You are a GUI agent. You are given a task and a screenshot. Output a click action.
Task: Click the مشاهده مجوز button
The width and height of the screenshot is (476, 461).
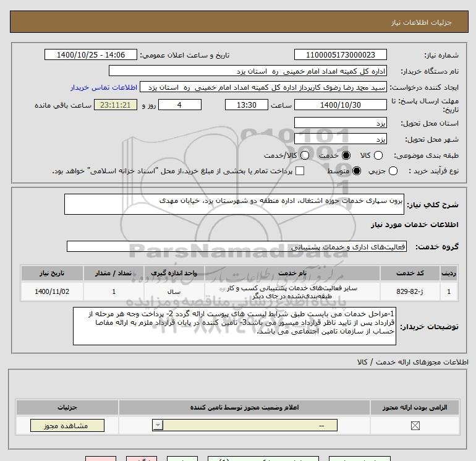(67, 426)
